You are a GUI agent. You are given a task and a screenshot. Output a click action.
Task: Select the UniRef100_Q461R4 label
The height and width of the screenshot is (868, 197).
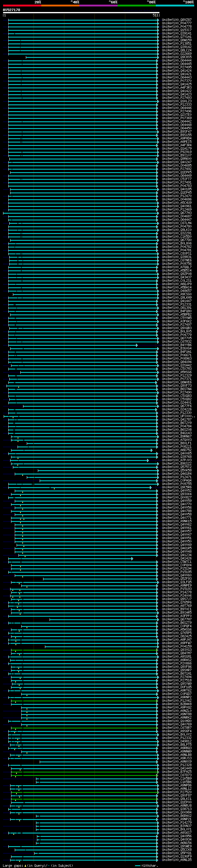[177, 474]
